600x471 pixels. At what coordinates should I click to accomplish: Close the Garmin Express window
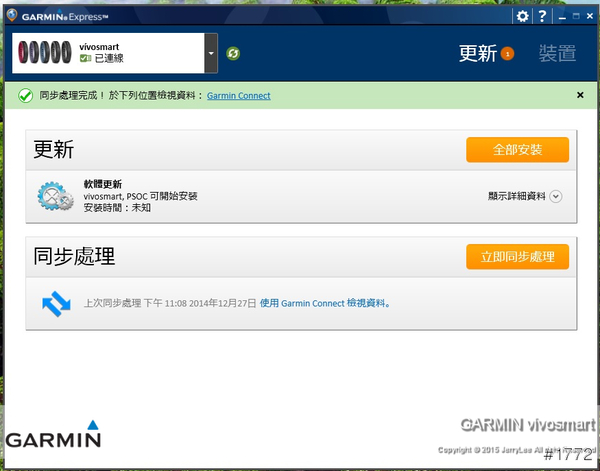pyautogui.click(x=590, y=16)
